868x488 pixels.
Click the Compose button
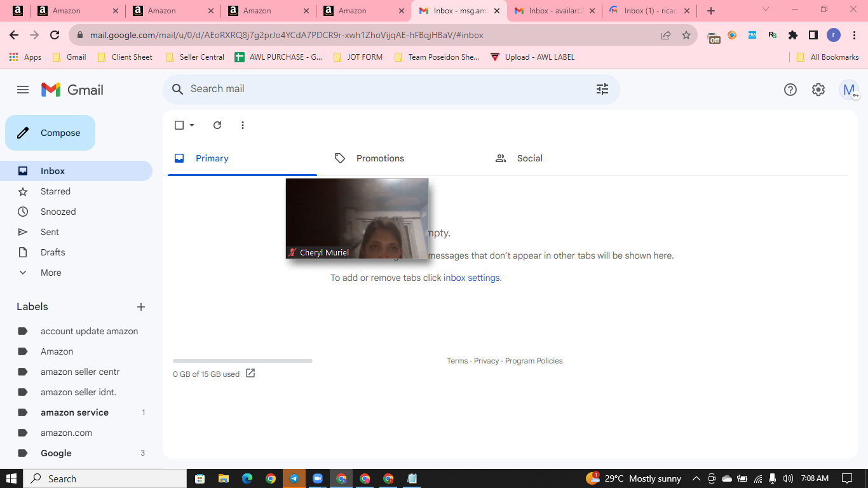pos(50,133)
